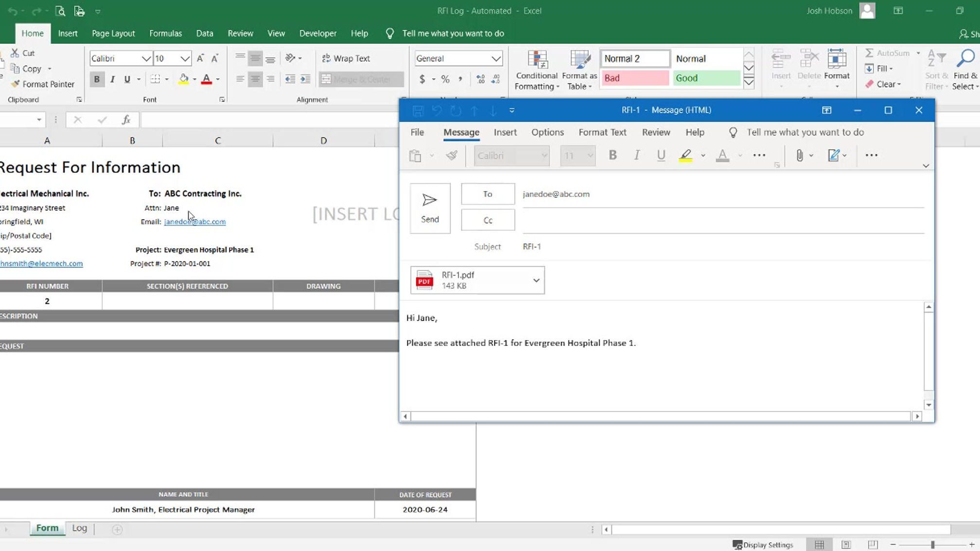Open the Excel Insert tab
Screen dimensions: 980x551
click(x=68, y=34)
